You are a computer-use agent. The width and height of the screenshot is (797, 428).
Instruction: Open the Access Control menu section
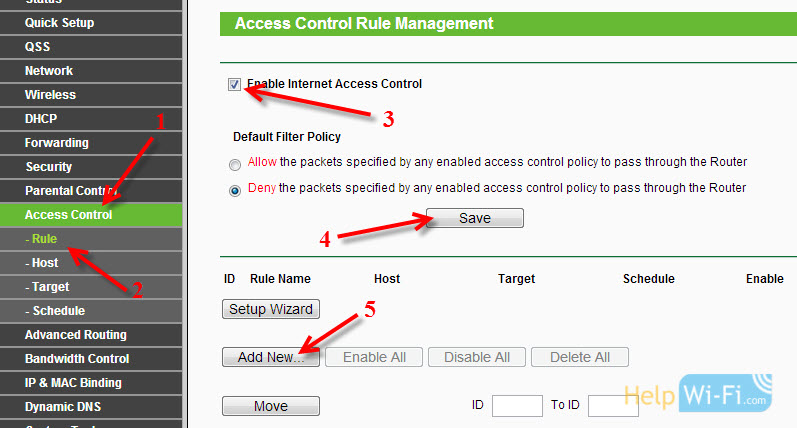pos(91,215)
